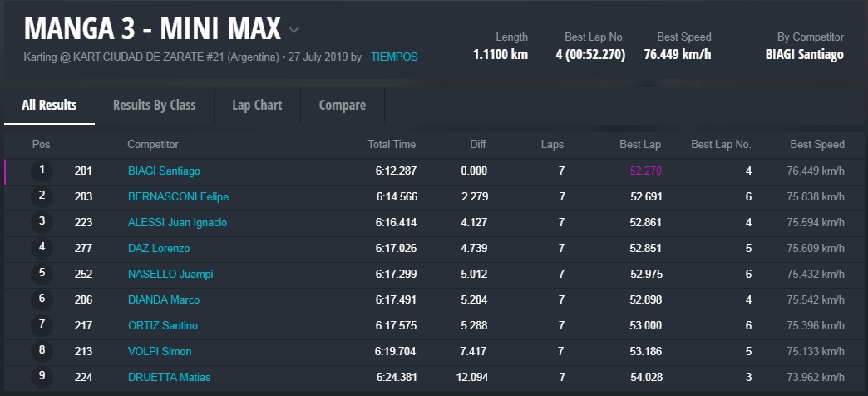The height and width of the screenshot is (396, 868).
Task: Open competitor BERNASCONI Felipe's details
Action: 178,197
